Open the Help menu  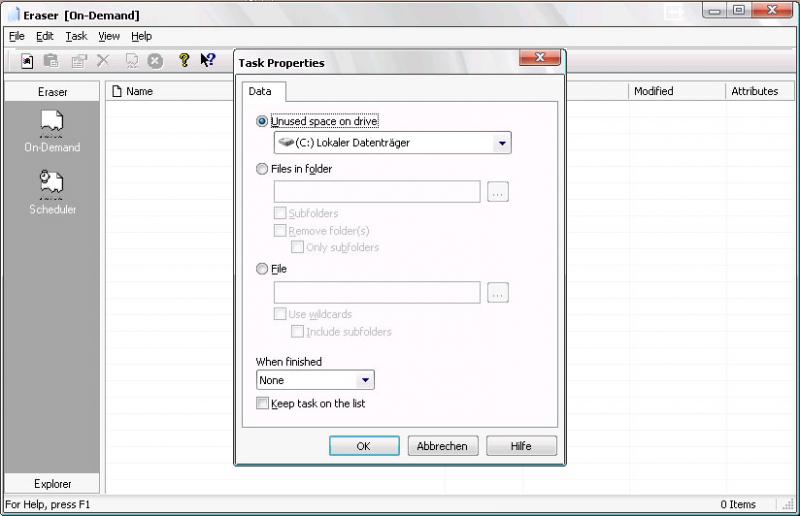pyautogui.click(x=141, y=36)
